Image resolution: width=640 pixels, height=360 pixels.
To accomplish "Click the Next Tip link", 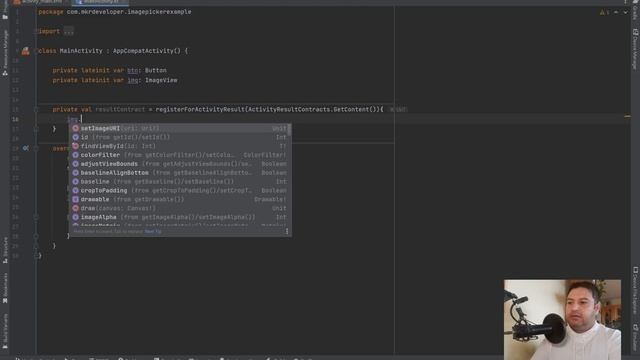I will coord(153,231).
